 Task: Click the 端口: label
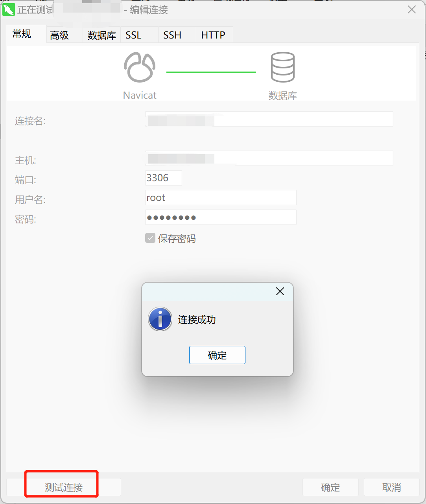pos(26,180)
